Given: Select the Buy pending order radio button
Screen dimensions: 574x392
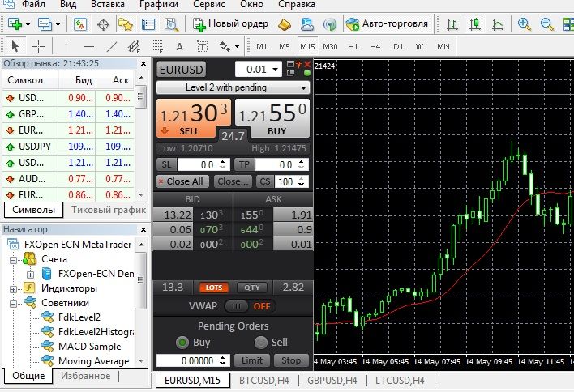Looking at the screenshot, I should coord(182,343).
